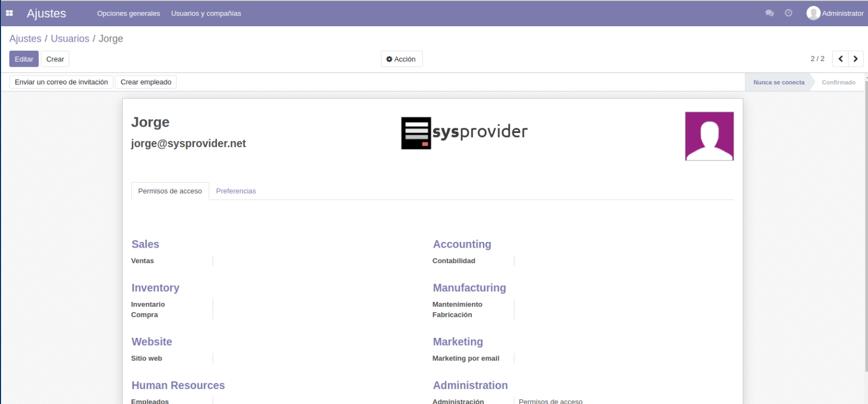Click the Administrator avatar icon

(813, 13)
